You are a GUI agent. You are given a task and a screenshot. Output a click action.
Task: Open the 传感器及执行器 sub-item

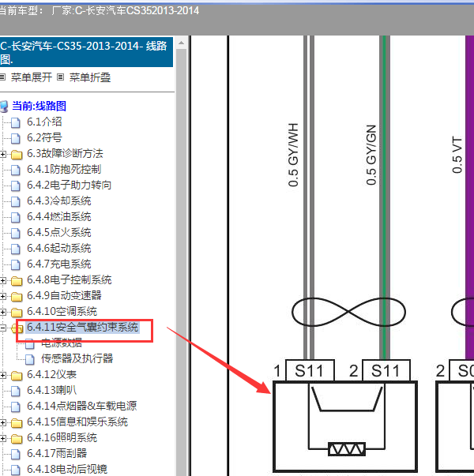point(77,358)
